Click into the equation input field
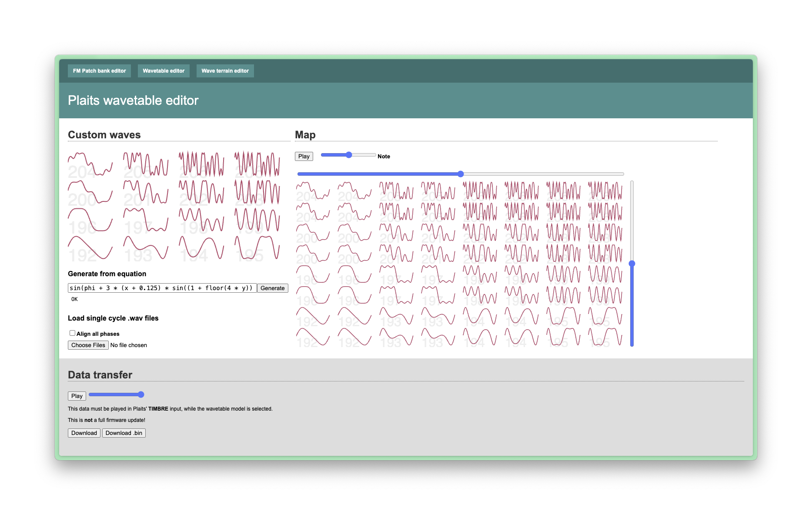 coord(162,288)
